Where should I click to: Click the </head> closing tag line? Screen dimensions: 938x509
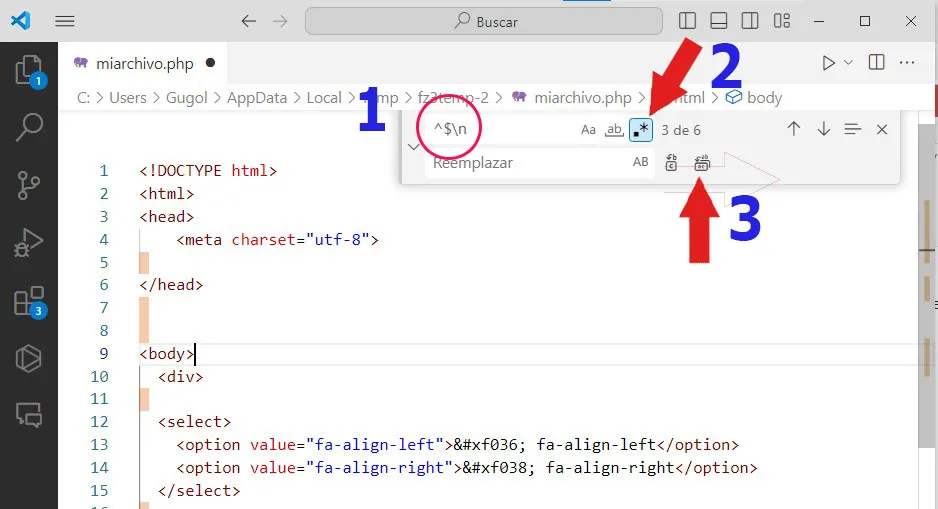(171, 285)
